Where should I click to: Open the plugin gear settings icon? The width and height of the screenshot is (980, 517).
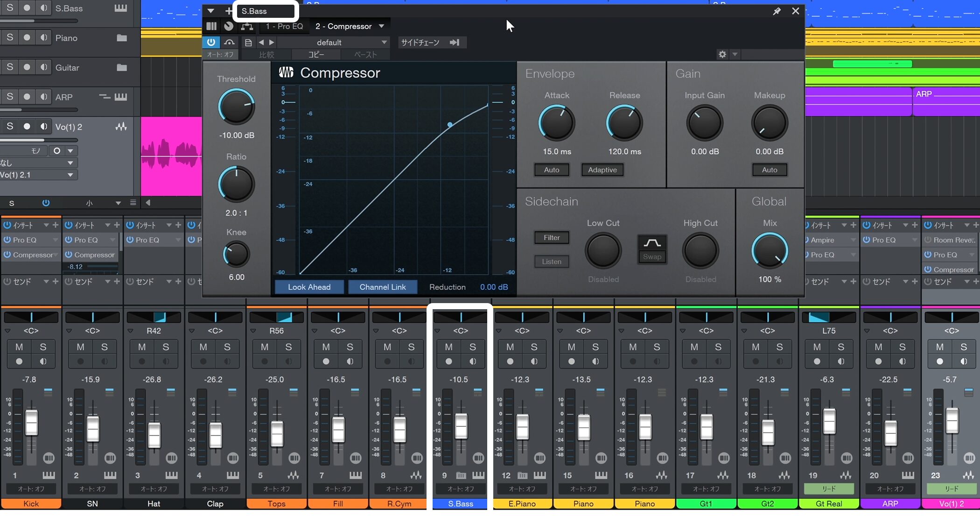click(x=722, y=54)
